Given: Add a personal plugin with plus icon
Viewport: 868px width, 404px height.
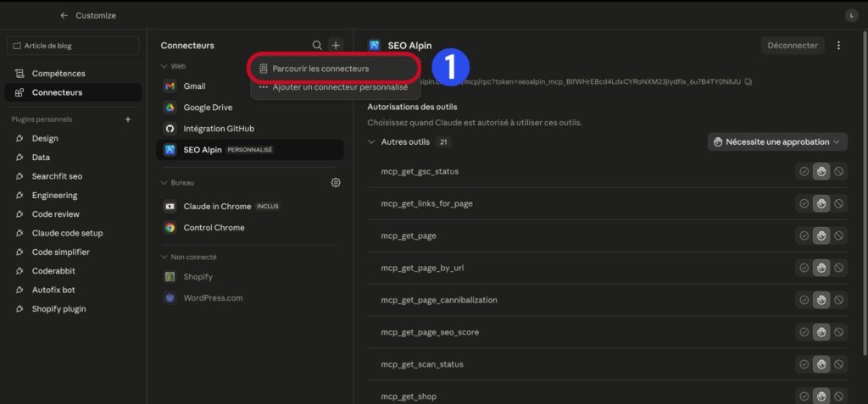Looking at the screenshot, I should (128, 119).
